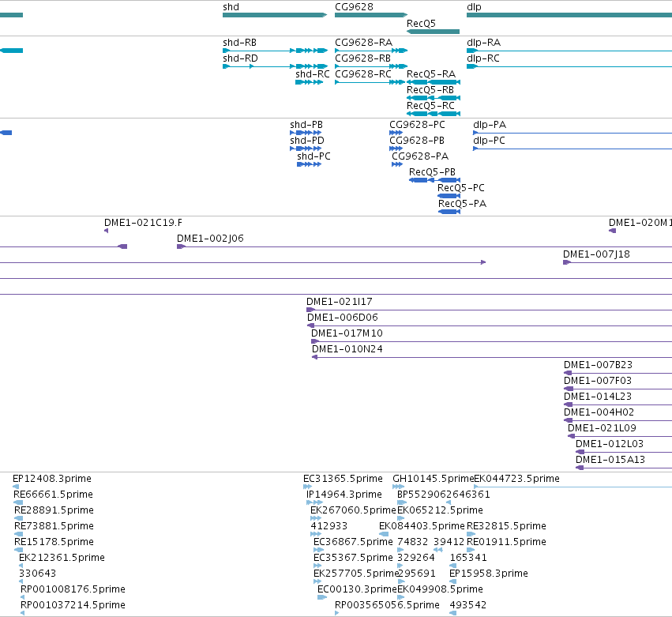Select the RecQ5-RA transcript

[434, 82]
